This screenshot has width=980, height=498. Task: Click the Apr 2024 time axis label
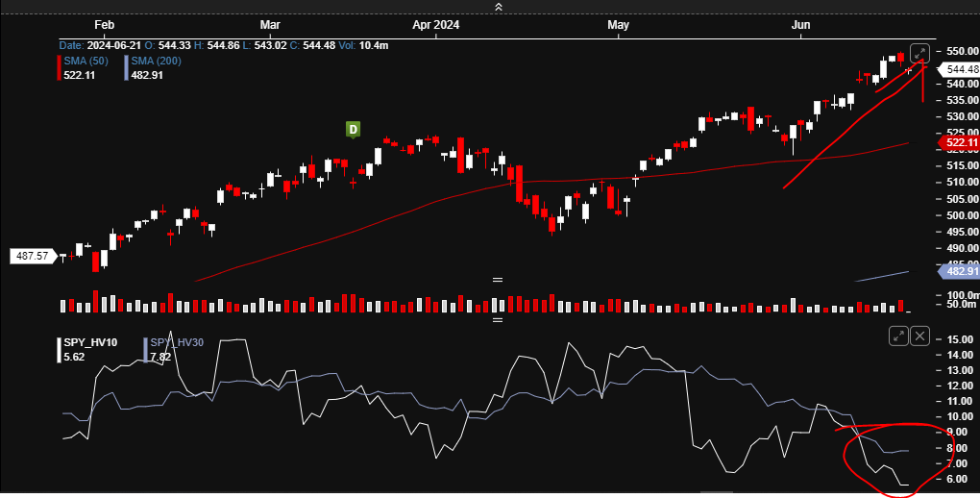pos(435,25)
